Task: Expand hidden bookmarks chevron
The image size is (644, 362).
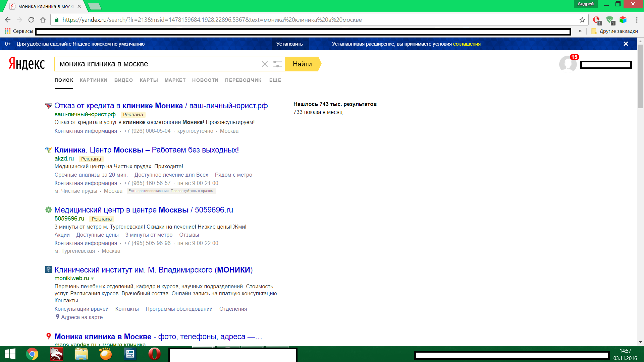Action: coord(580,31)
